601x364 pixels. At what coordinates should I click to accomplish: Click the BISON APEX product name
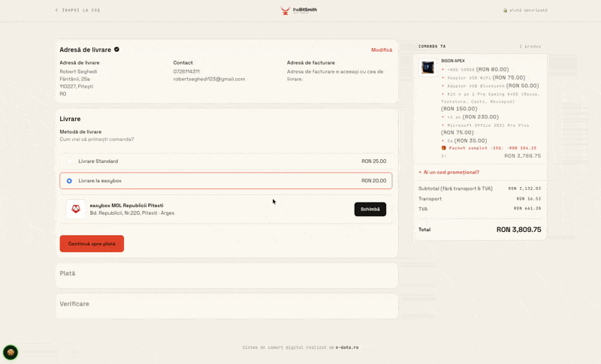(x=453, y=61)
